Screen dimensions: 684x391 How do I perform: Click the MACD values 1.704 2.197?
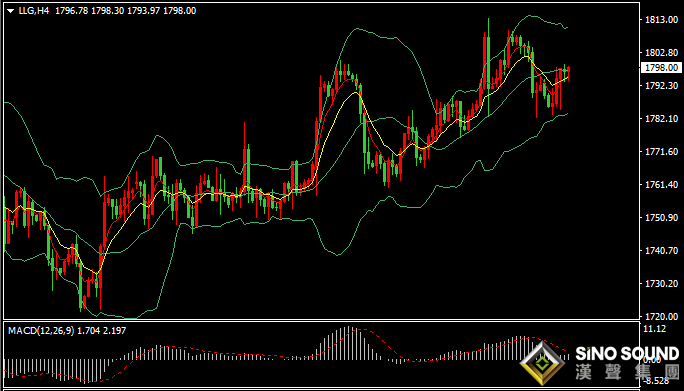(102, 331)
